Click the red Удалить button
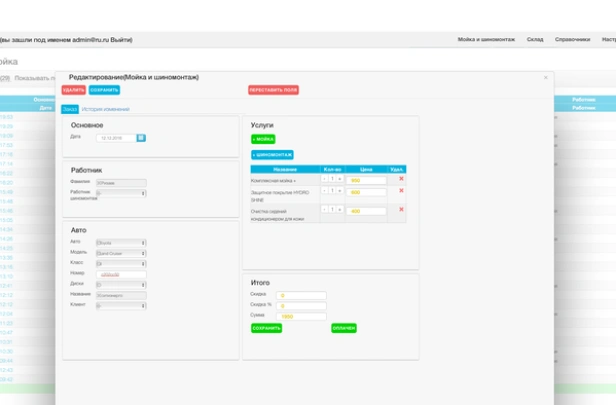The width and height of the screenshot is (616, 405). pos(73,90)
